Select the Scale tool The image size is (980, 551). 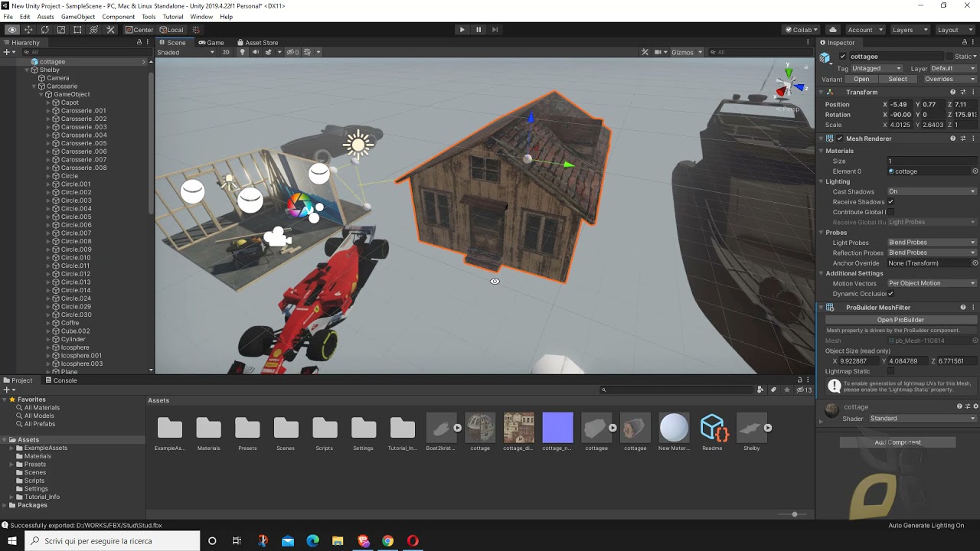coord(61,30)
